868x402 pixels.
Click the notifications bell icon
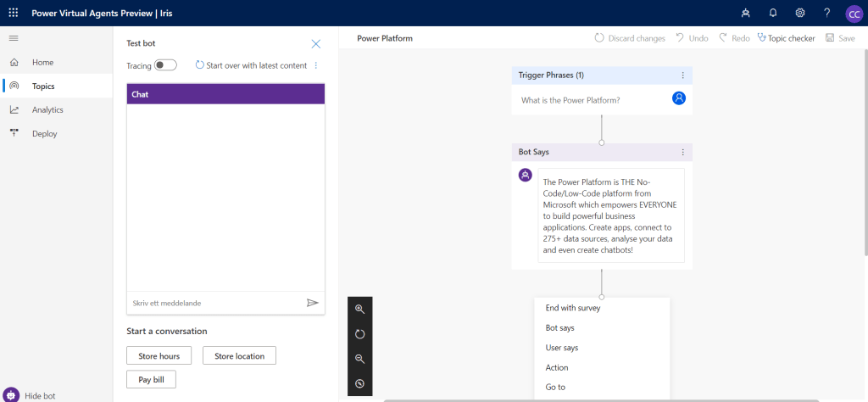(x=772, y=13)
